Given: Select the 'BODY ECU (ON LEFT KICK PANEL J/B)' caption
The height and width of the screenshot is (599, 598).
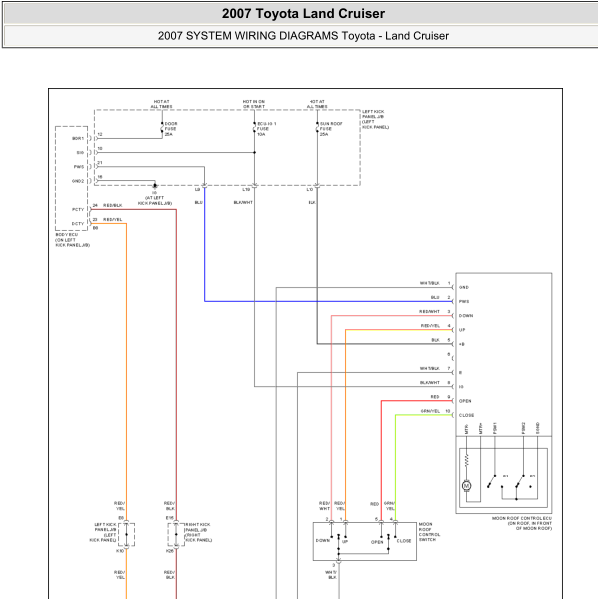Looking at the screenshot, I should (73, 240).
